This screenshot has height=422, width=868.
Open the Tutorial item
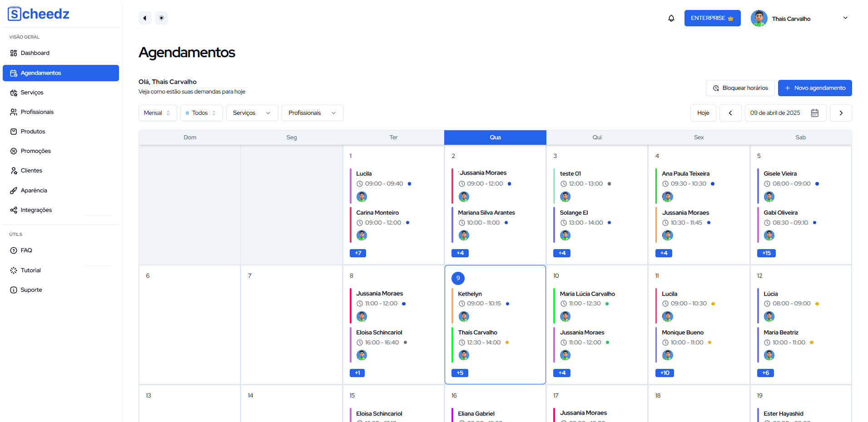click(61, 270)
